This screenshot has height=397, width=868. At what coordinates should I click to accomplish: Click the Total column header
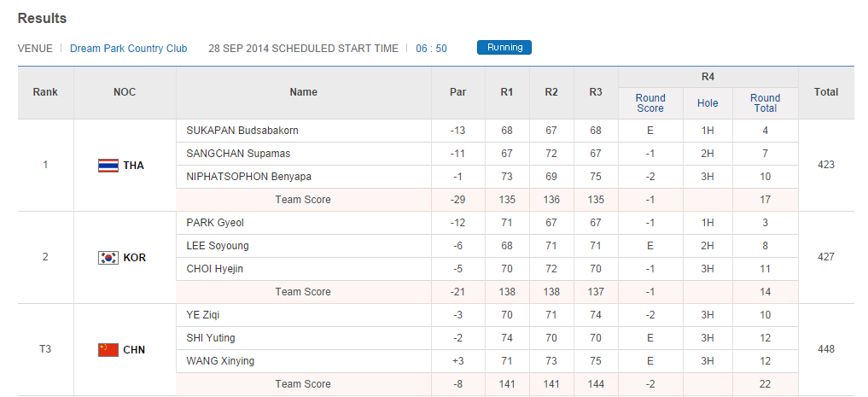click(826, 92)
